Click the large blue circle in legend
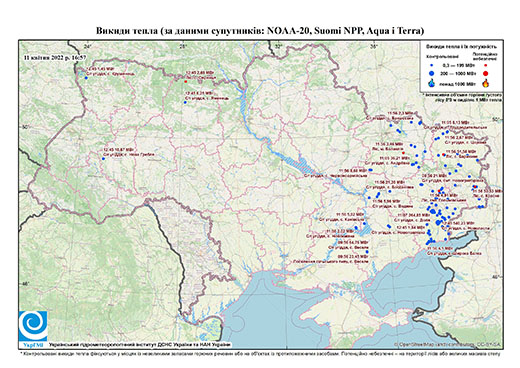This screenshot has height=368, width=520. [431, 73]
